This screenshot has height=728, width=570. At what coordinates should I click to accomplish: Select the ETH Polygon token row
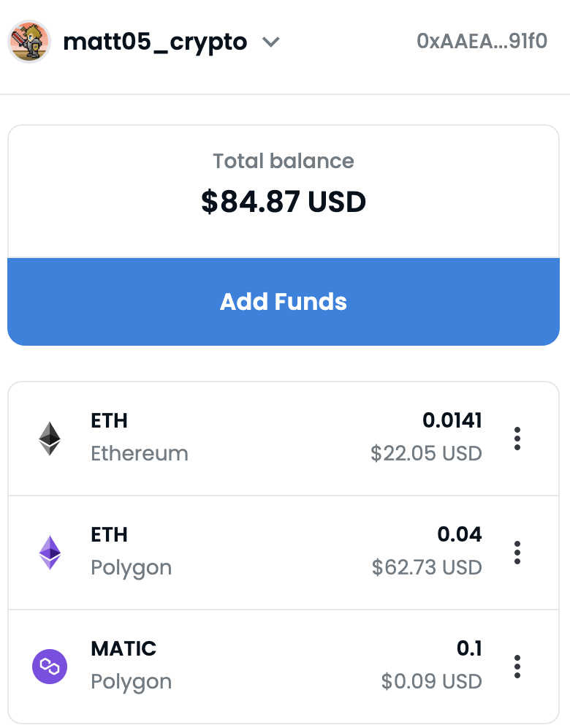coord(284,553)
